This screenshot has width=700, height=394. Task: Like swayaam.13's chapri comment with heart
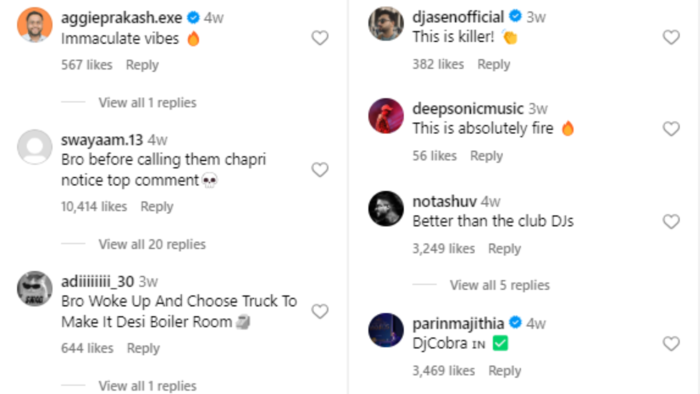coord(320,170)
